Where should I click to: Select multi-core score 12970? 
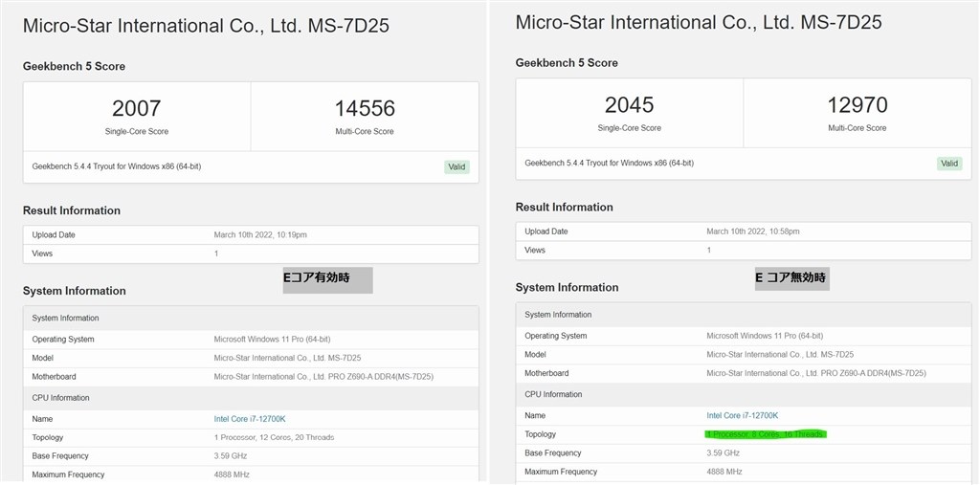pos(857,104)
